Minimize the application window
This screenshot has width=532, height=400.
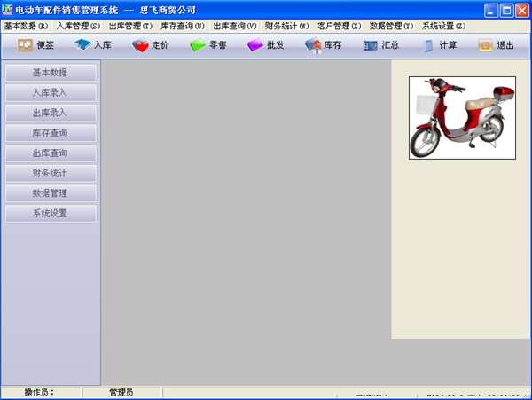pos(490,11)
